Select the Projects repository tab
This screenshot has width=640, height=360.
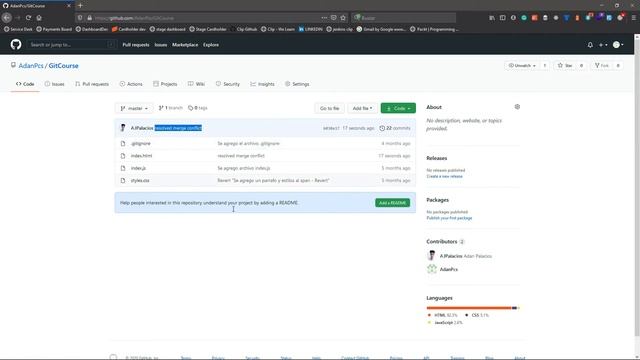tap(165, 84)
